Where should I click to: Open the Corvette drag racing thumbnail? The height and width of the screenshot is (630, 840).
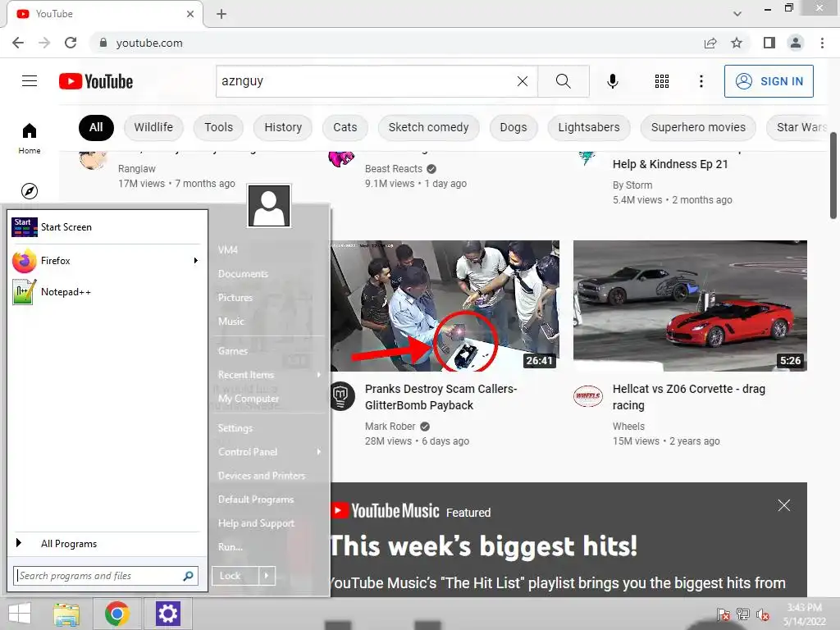(690, 306)
